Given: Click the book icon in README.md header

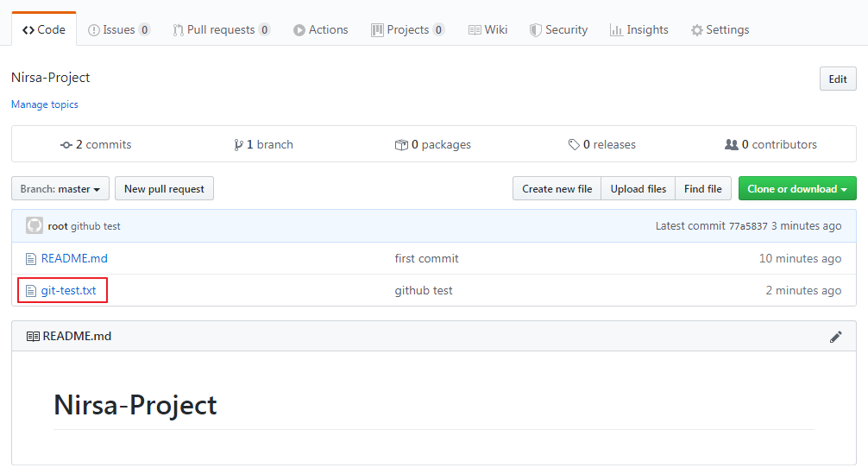Looking at the screenshot, I should (33, 337).
